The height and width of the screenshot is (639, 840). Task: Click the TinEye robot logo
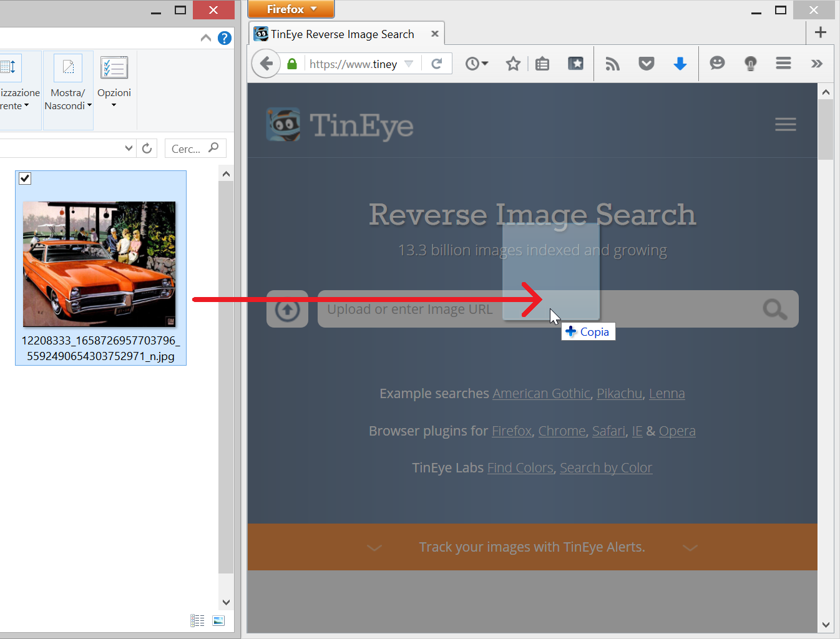pos(283,124)
